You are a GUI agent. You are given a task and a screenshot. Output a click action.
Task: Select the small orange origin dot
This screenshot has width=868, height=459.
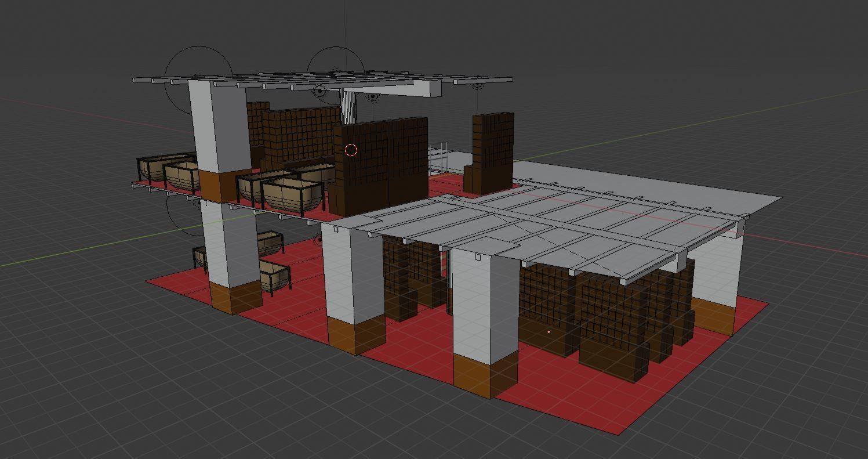tap(549, 332)
